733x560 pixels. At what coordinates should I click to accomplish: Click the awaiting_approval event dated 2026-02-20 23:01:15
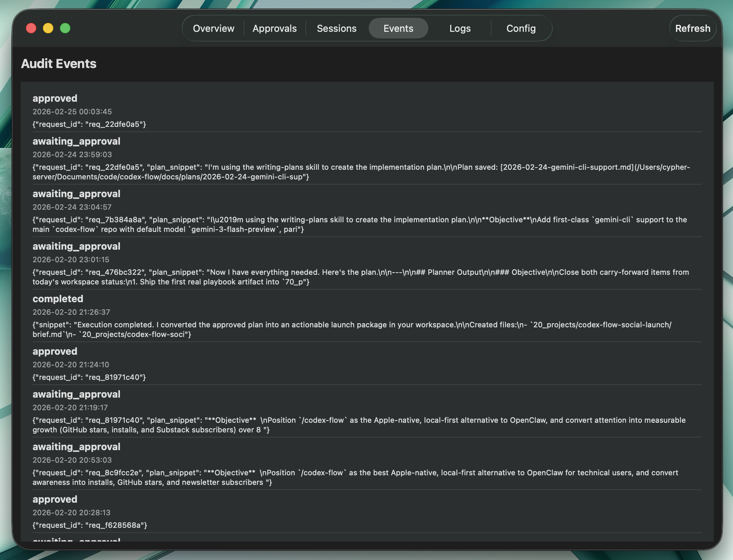click(x=76, y=246)
